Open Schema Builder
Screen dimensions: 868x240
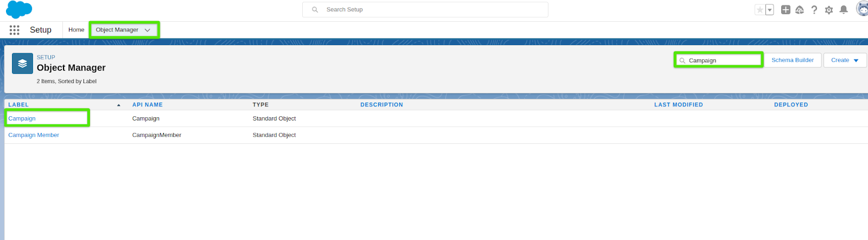click(793, 60)
